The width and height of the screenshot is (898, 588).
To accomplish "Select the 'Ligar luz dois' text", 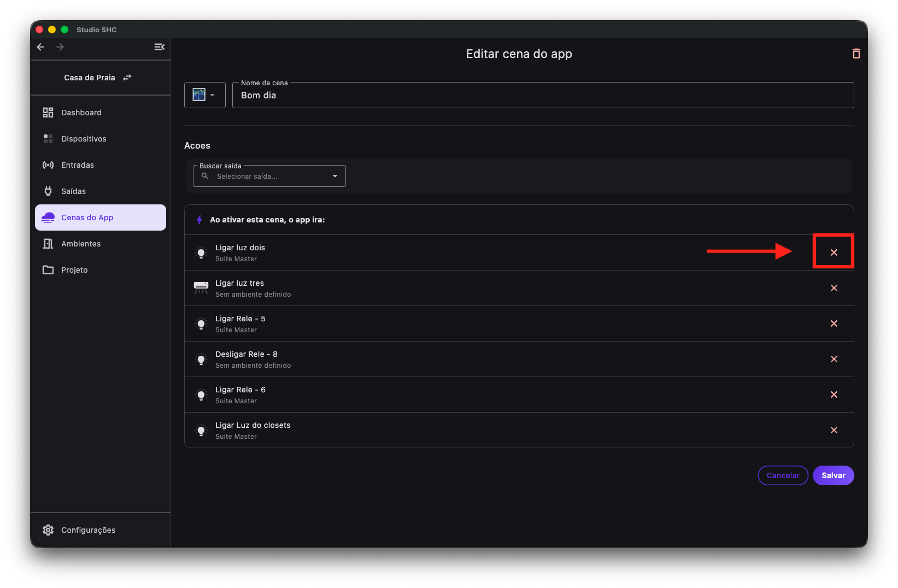I will pyautogui.click(x=240, y=248).
